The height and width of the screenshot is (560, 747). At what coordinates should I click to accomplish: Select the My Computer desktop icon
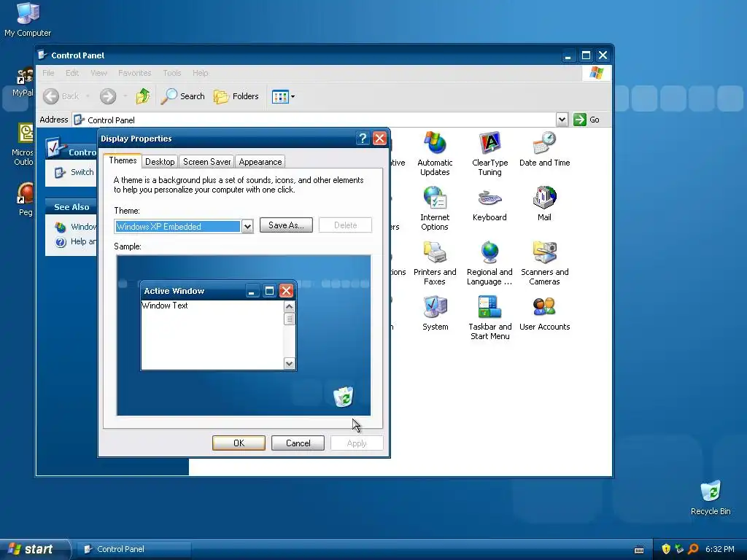click(28, 19)
